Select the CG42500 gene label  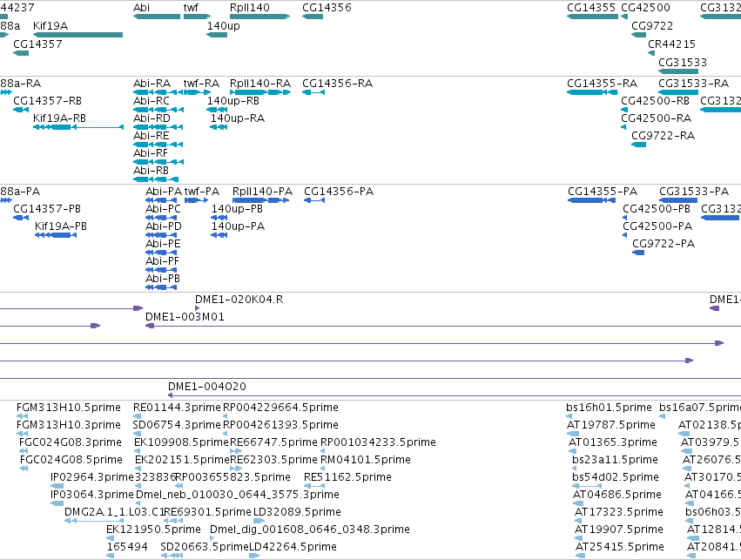pos(645,8)
